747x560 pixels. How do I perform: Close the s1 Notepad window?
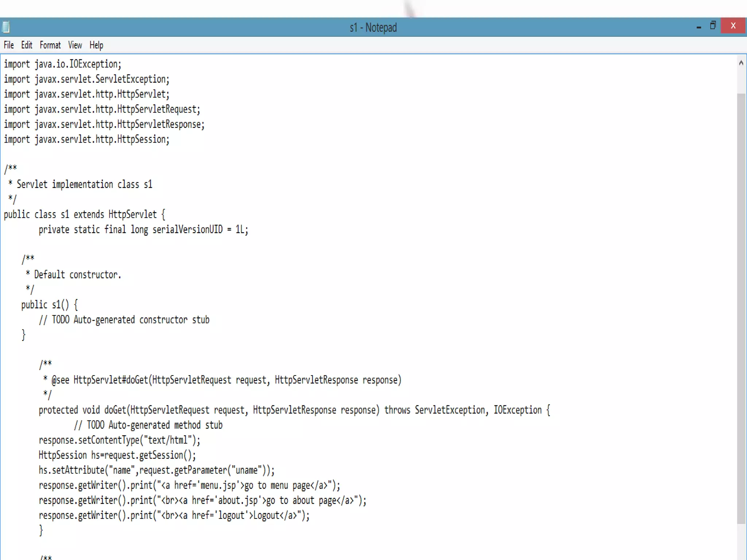[x=733, y=26]
